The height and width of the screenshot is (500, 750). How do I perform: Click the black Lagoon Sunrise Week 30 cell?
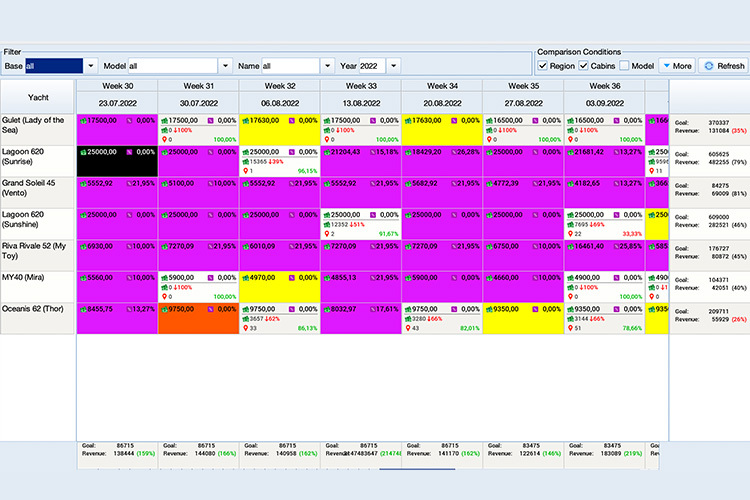pyautogui.click(x=117, y=160)
